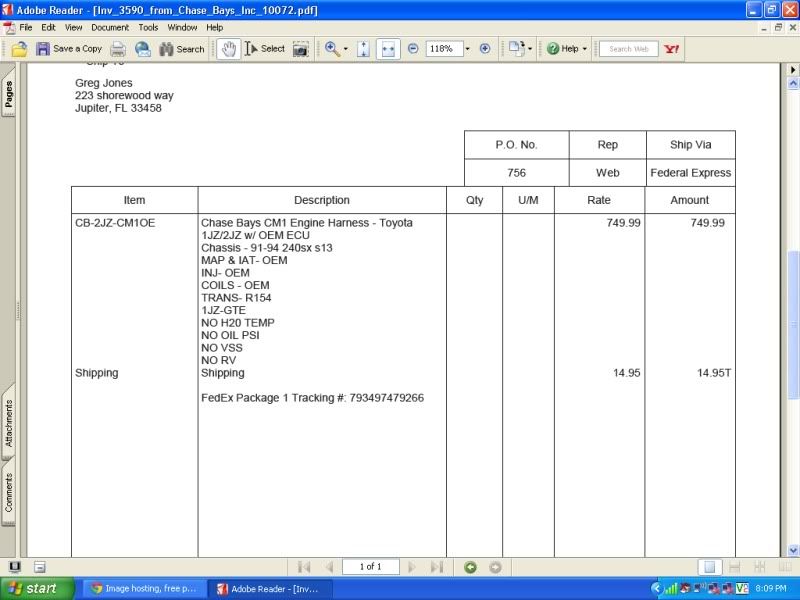The height and width of the screenshot is (600, 800).
Task: Select Continuous page layout icon
Action: 735,567
